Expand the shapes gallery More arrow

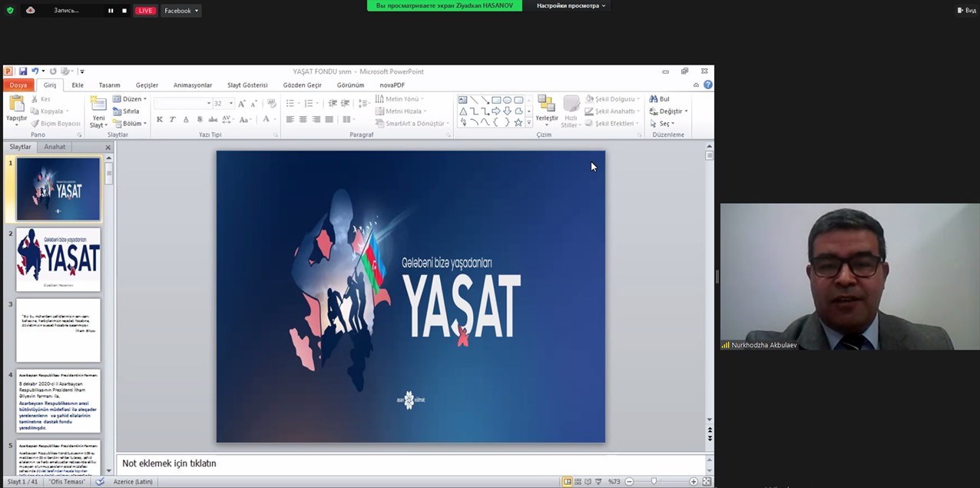(x=528, y=123)
